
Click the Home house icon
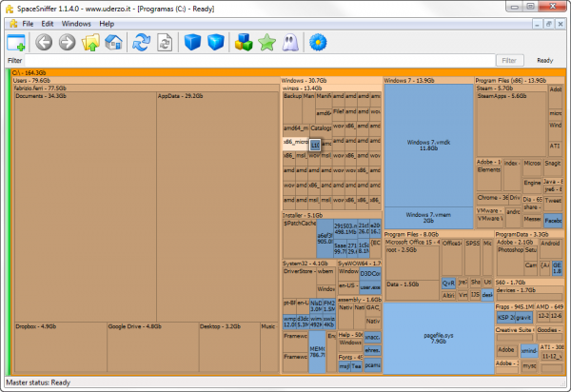112,42
